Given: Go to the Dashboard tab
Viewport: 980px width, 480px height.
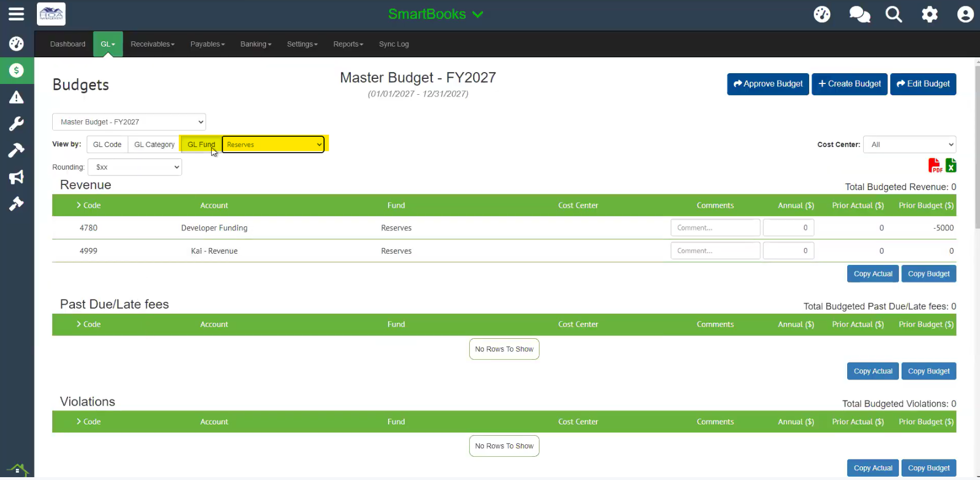Looking at the screenshot, I should pos(68,44).
